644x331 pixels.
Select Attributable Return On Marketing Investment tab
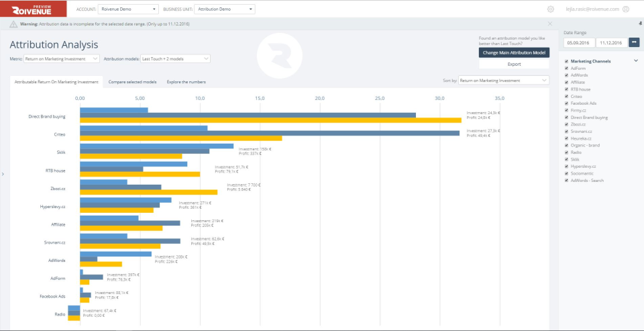click(x=56, y=82)
